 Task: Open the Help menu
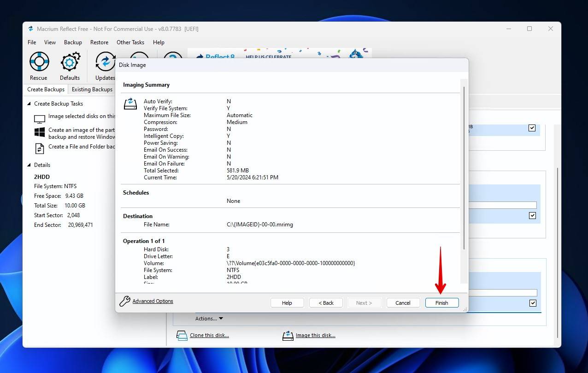159,42
